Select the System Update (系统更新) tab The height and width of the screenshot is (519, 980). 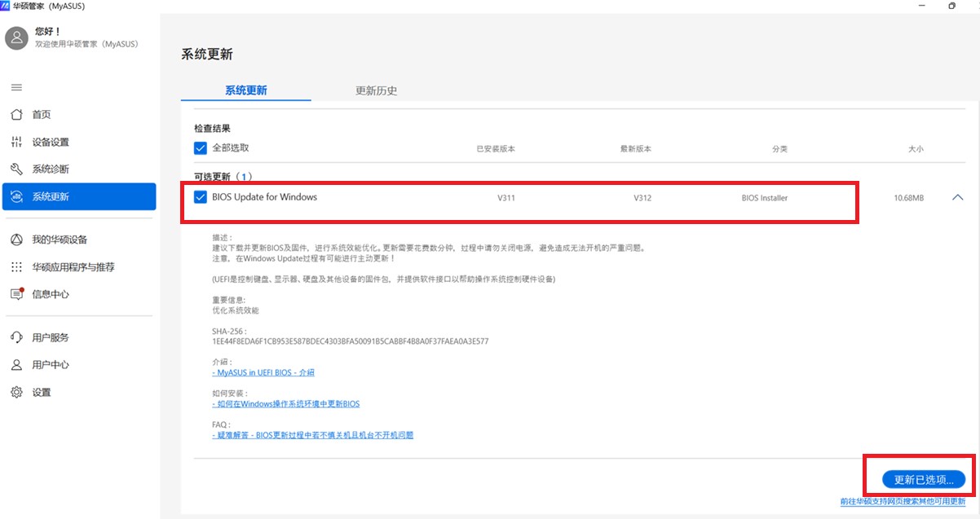[x=245, y=90]
